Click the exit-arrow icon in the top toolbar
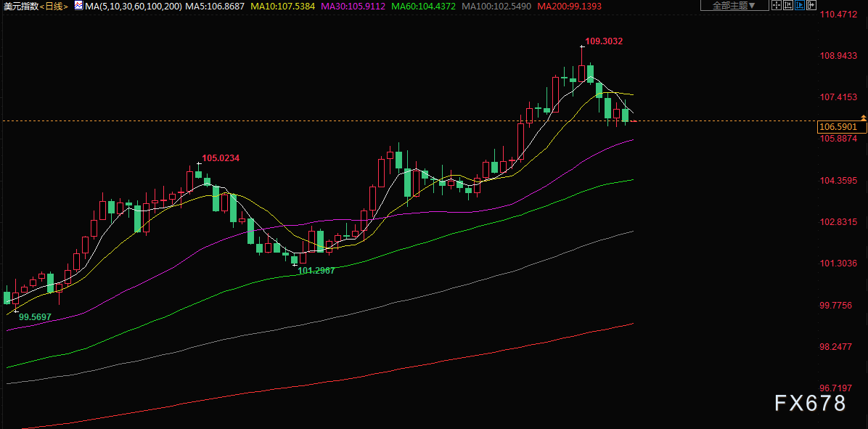The height and width of the screenshot is (429, 868). point(811,5)
